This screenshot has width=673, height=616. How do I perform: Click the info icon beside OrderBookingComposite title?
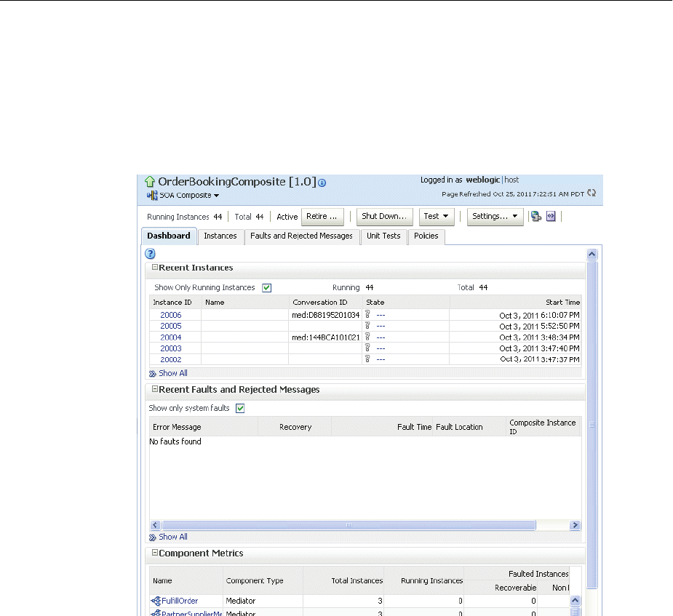tap(322, 182)
